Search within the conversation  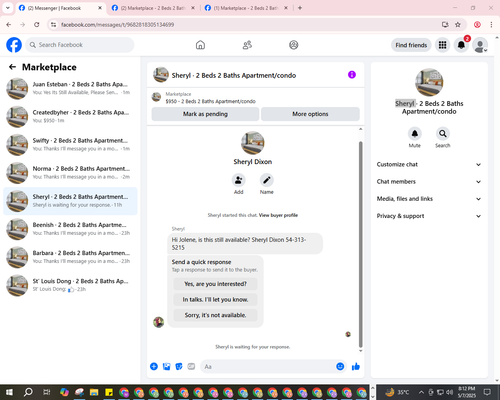pyautogui.click(x=443, y=134)
